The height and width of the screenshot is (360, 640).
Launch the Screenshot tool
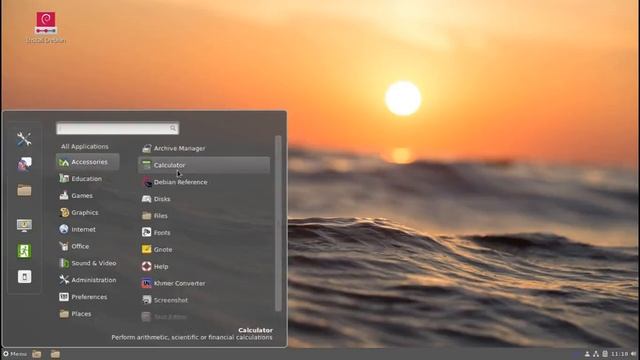pos(204,300)
